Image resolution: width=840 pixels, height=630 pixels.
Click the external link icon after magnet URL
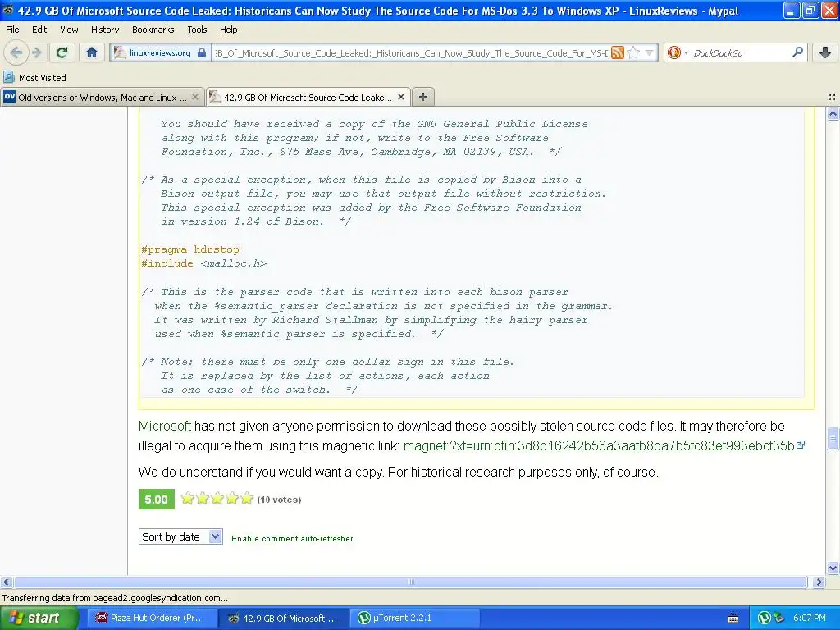[801, 445]
